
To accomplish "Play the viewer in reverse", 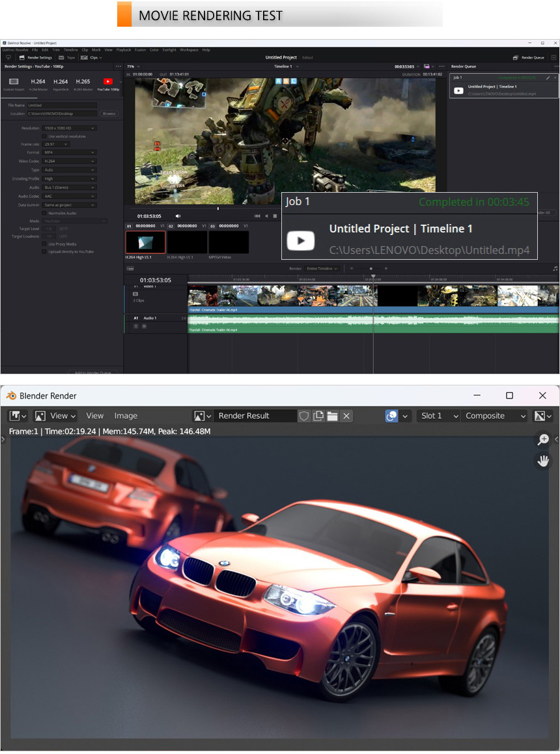I will pyautogui.click(x=266, y=216).
